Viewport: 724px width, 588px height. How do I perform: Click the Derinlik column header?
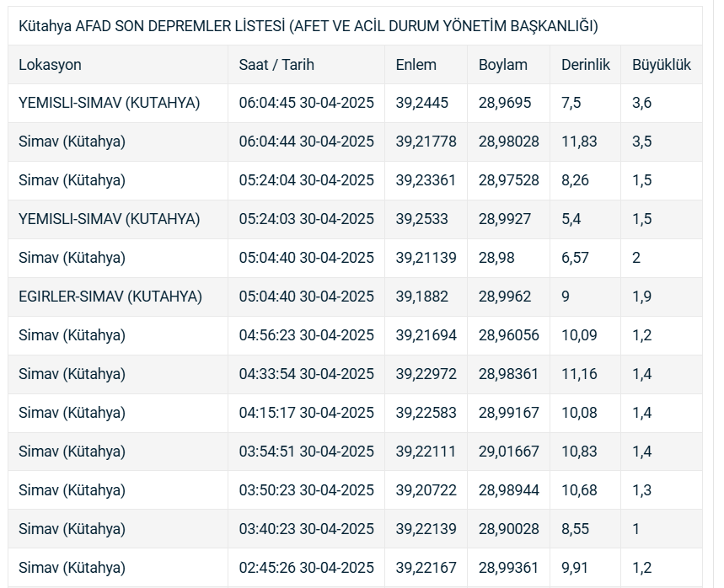point(586,65)
